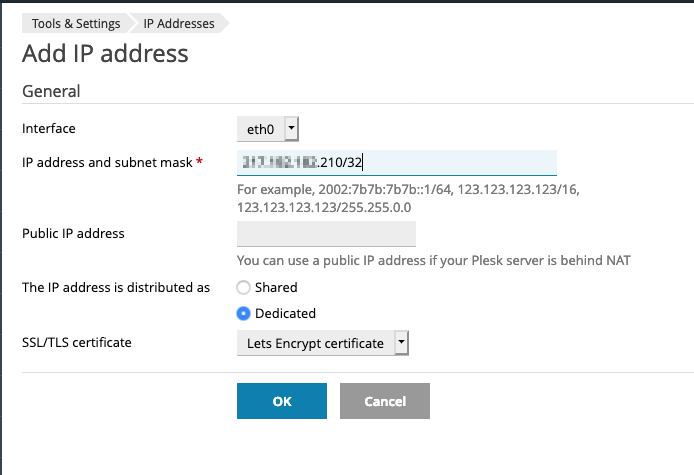
Task: Click the General section heading
Action: (x=51, y=91)
